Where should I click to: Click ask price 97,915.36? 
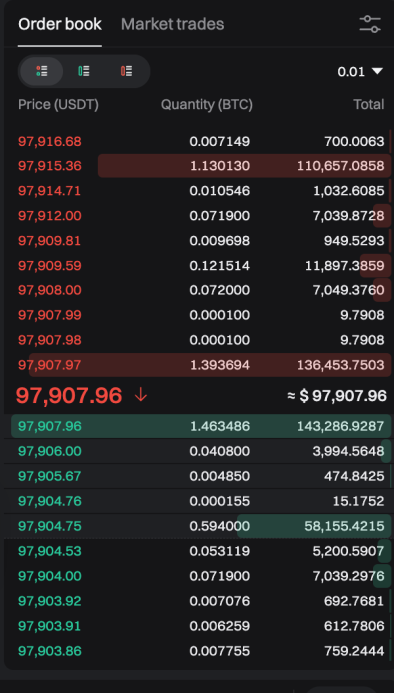tap(50, 166)
